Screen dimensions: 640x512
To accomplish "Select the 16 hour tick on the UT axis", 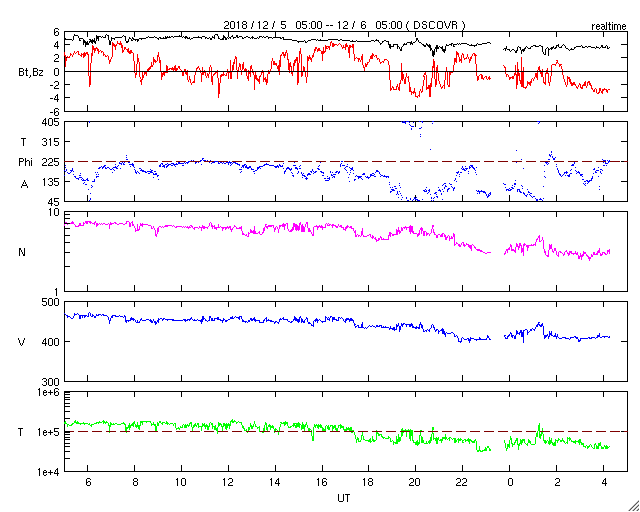I will pyautogui.click(x=321, y=483).
